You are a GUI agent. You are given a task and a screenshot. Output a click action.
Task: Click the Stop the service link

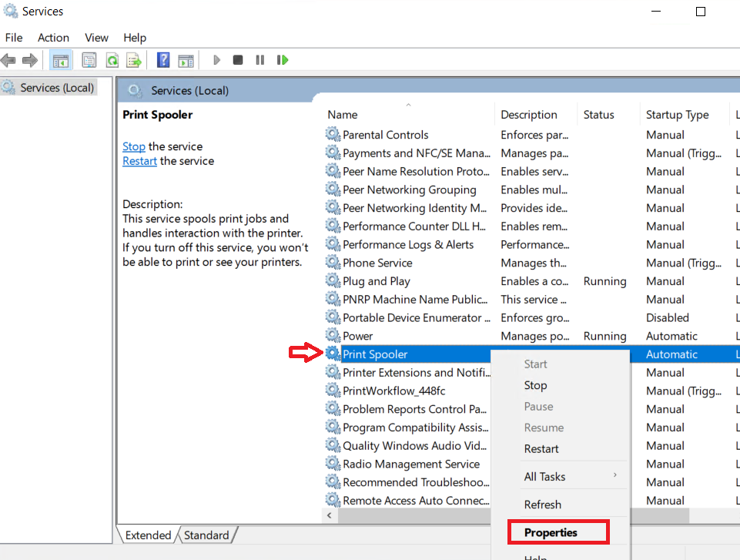coord(133,146)
